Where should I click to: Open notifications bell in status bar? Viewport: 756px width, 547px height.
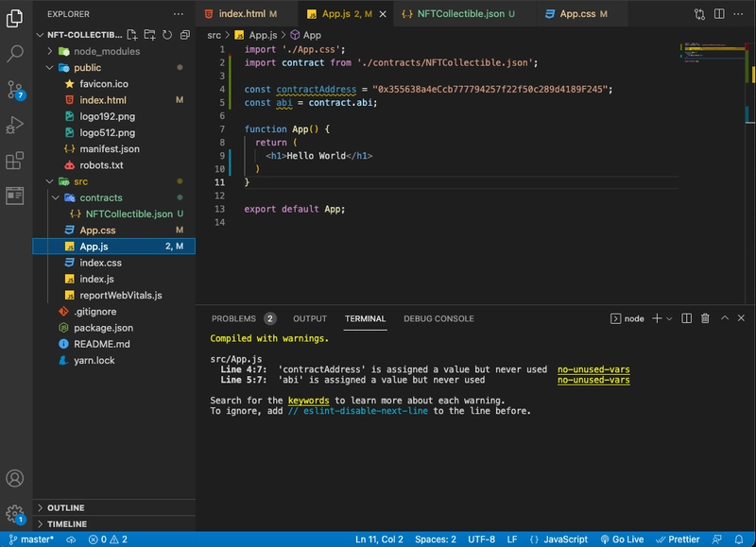pyautogui.click(x=739, y=539)
